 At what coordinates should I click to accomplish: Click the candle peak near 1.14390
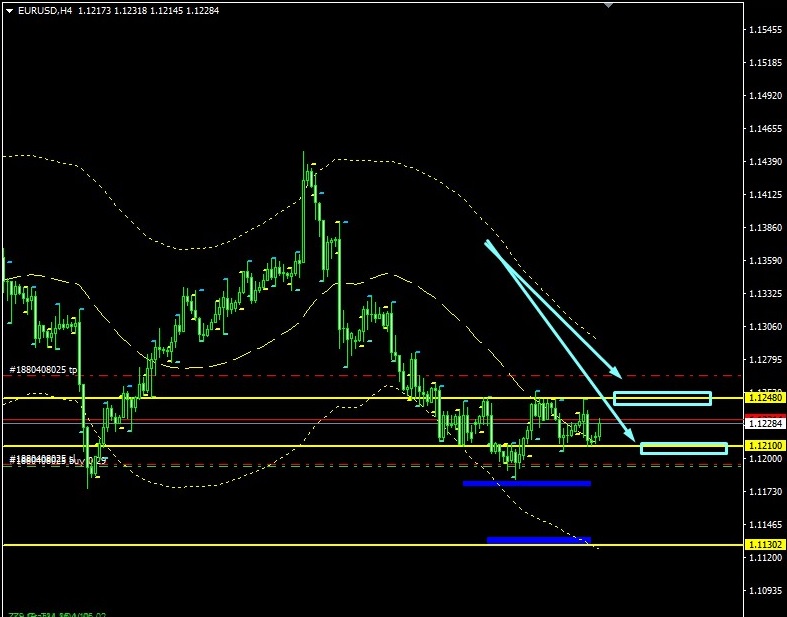(304, 157)
